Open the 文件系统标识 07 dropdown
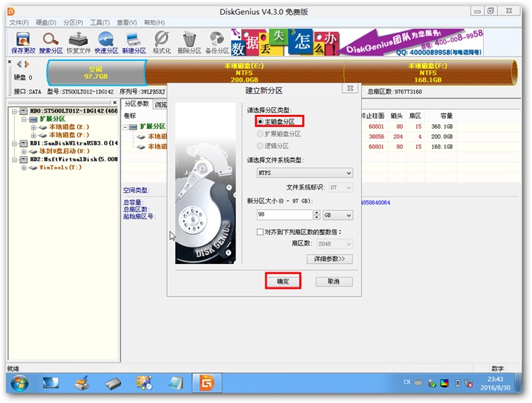Image resolution: width=532 pixels, height=403 pixels. 340,187
